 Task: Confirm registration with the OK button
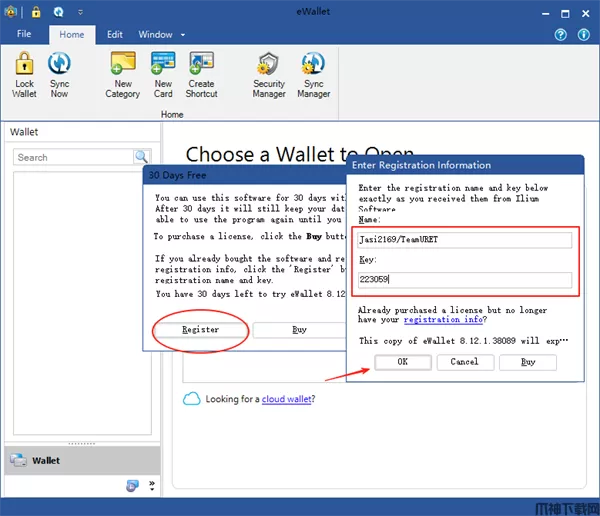tap(402, 362)
